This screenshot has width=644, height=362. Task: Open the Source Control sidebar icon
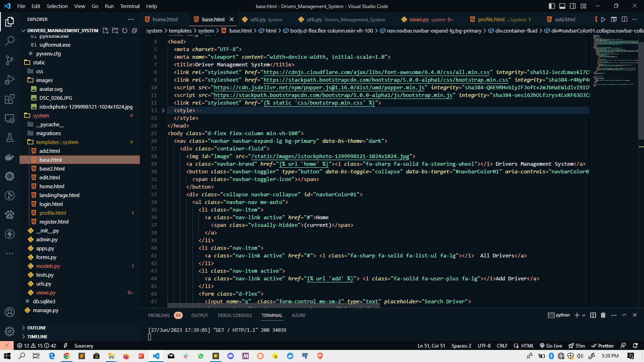click(10, 60)
